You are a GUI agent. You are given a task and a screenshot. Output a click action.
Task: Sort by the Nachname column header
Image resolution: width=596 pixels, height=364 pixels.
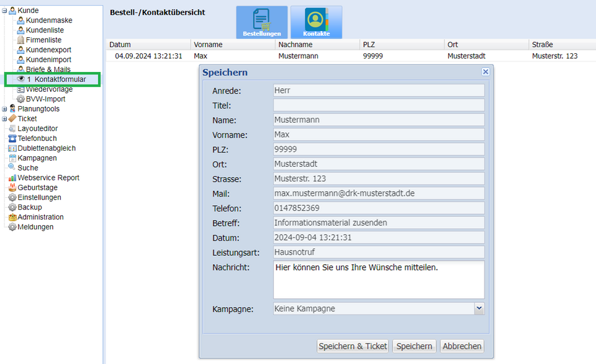(x=317, y=45)
